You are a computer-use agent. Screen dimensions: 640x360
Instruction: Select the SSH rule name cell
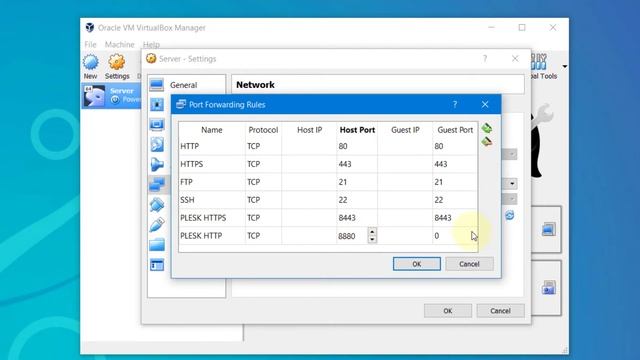click(212, 200)
